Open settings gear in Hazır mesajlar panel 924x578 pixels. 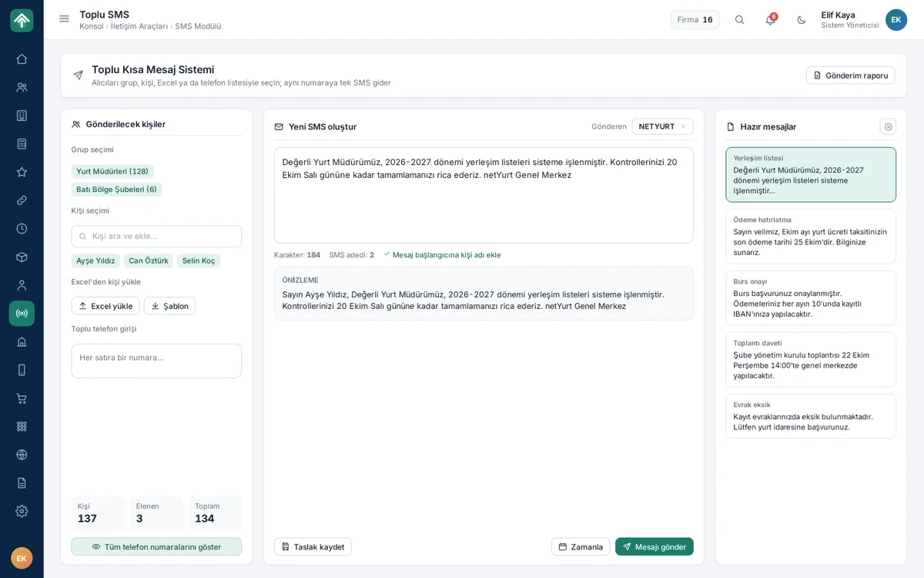888,126
